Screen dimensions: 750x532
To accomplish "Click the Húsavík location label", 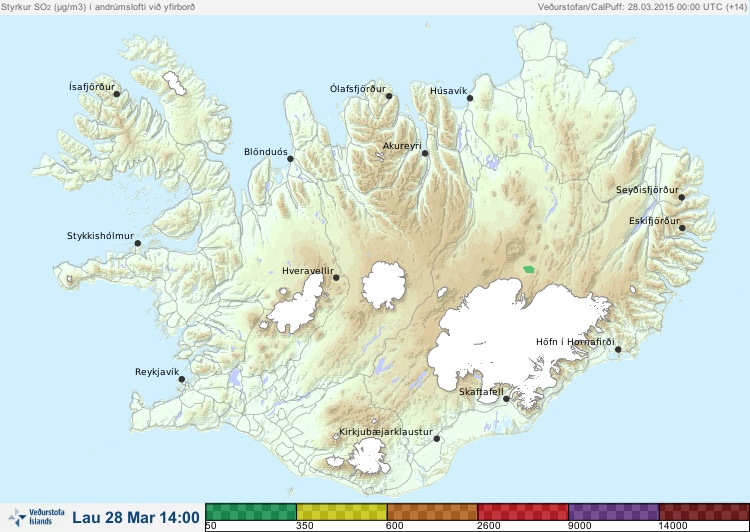I will (448, 91).
